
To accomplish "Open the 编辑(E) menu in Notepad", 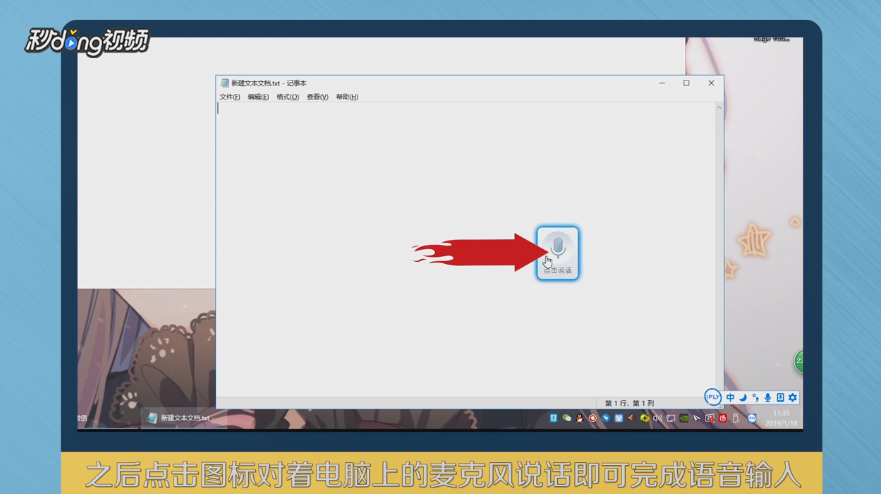I will coord(258,97).
